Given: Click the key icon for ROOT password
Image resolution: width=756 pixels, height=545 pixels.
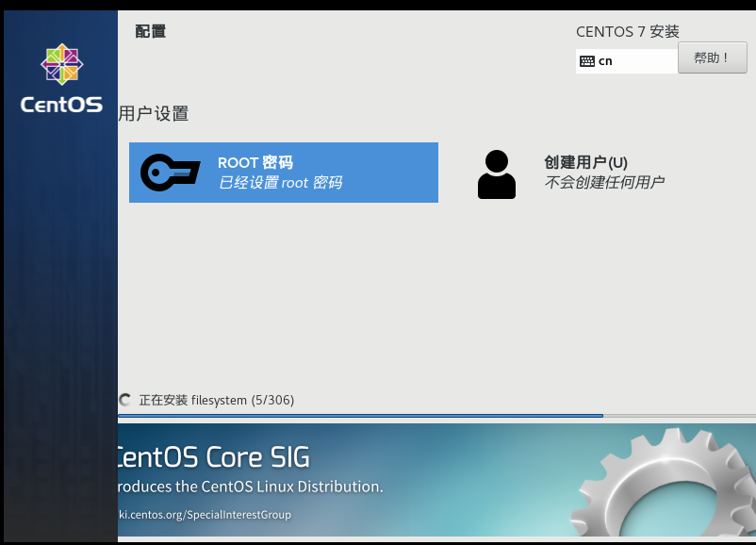Looking at the screenshot, I should click(170, 173).
